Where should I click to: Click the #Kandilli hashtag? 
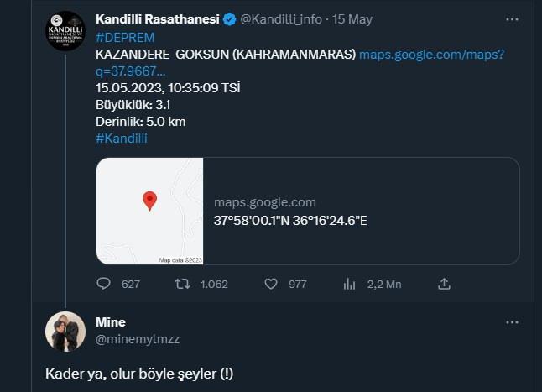[122, 139]
